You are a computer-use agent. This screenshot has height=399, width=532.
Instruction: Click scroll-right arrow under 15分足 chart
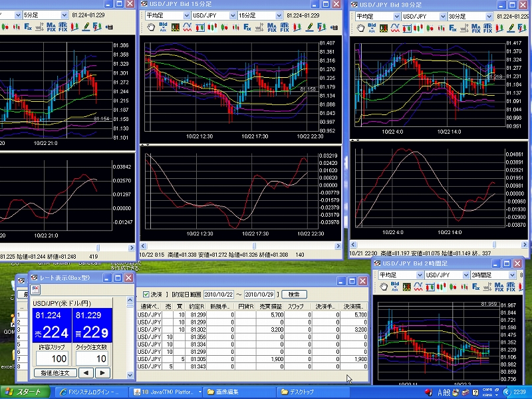coord(338,246)
